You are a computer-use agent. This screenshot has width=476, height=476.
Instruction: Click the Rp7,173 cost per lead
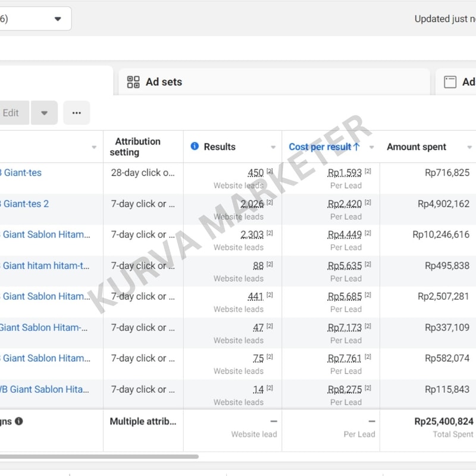[x=345, y=328]
